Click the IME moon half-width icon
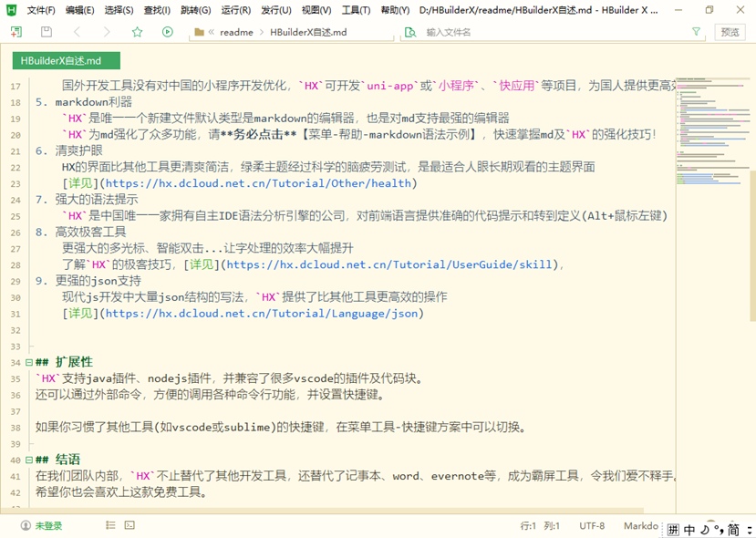Screen dimensions: 756x538 coord(705,530)
